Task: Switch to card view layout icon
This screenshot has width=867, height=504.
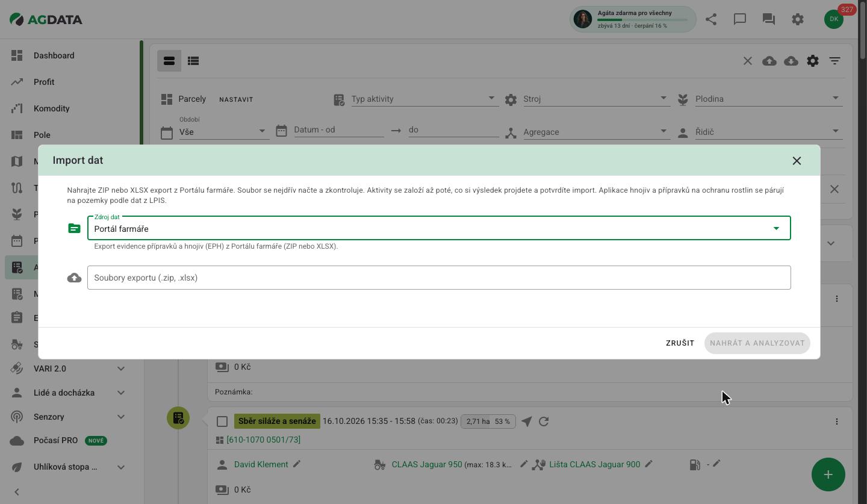Action: coord(169,61)
